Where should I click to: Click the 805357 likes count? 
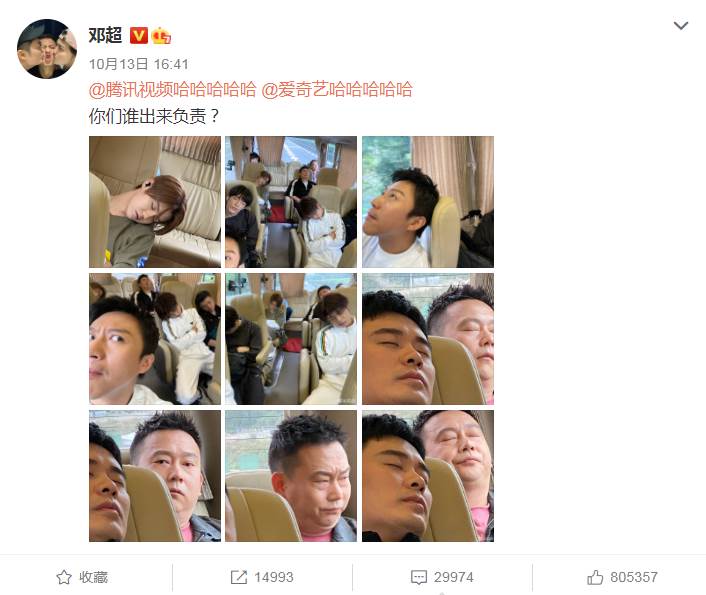634,577
